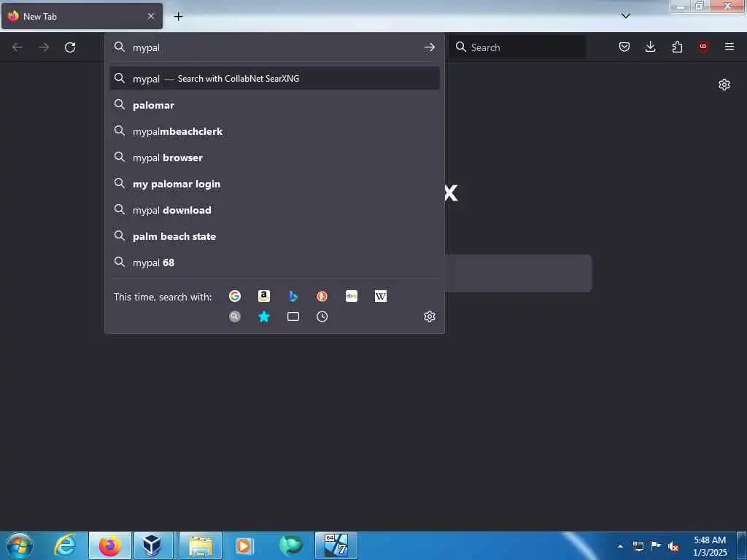The height and width of the screenshot is (560, 747).
Task: Click the toolbar Search box
Action: [x=517, y=47]
